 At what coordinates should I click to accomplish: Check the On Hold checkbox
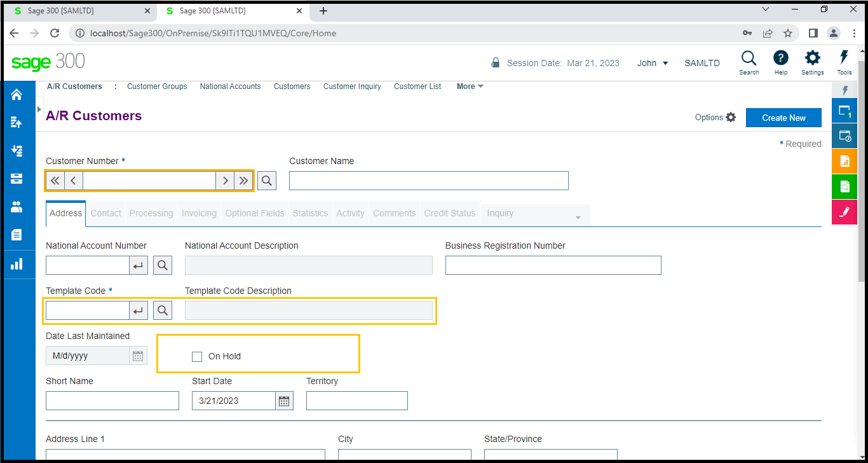197,357
